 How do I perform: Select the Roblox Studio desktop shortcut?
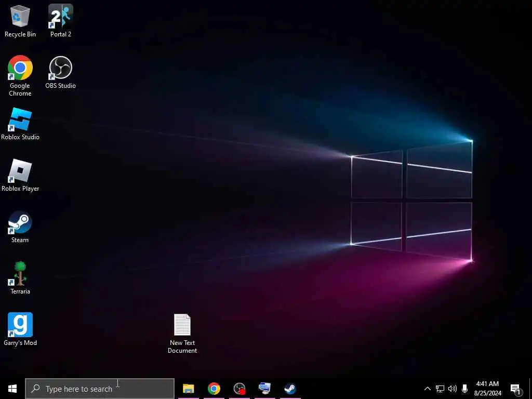pyautogui.click(x=20, y=124)
